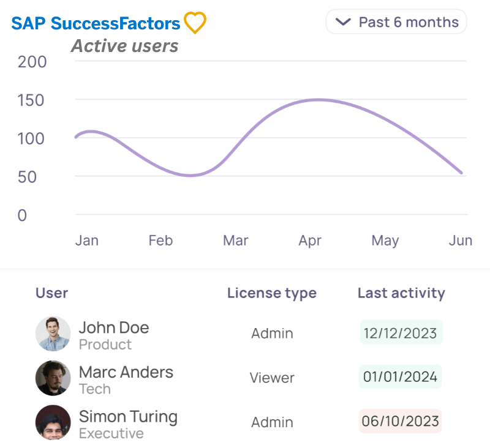Click the downward chevron in the date filter

coord(343,21)
